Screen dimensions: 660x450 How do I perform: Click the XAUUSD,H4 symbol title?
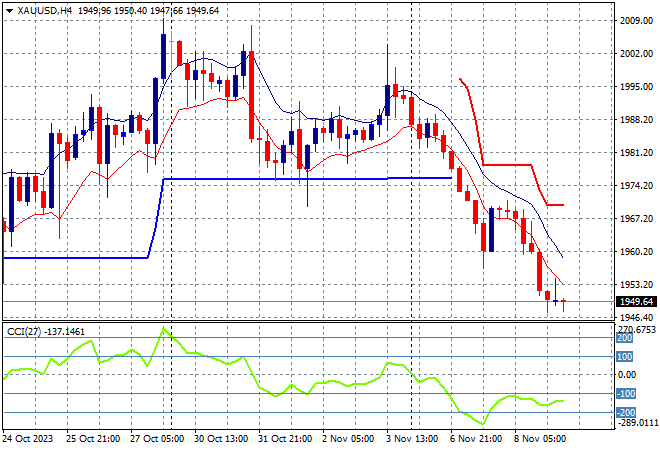[46, 10]
